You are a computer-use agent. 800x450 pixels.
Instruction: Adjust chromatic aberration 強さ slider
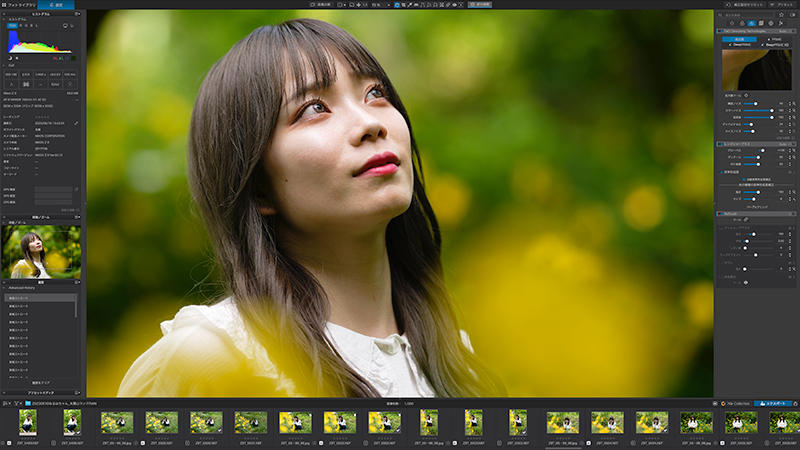pos(758,192)
